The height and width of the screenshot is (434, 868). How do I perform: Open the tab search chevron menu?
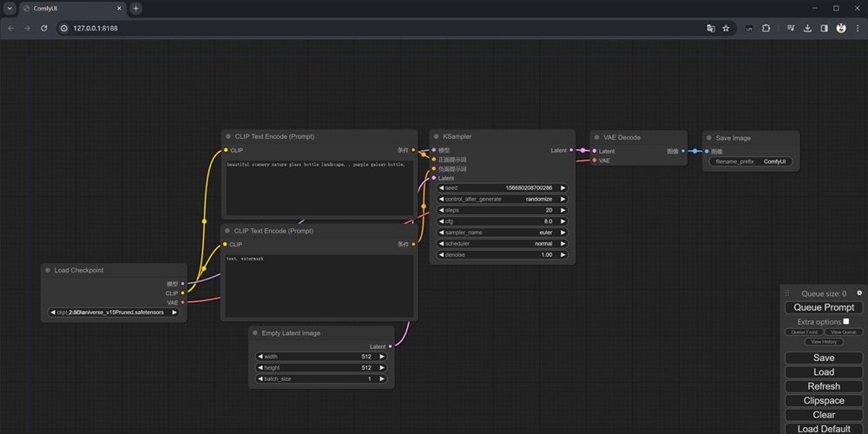[10, 9]
